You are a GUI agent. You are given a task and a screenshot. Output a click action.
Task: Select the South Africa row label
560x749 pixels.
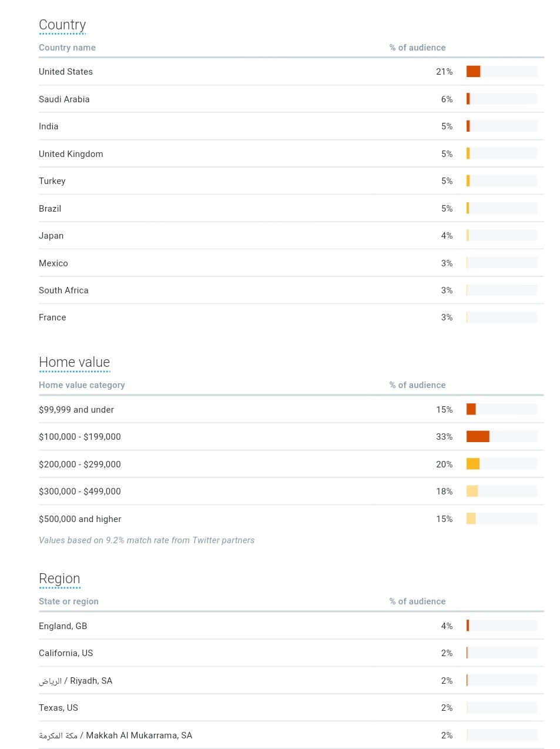(x=63, y=290)
